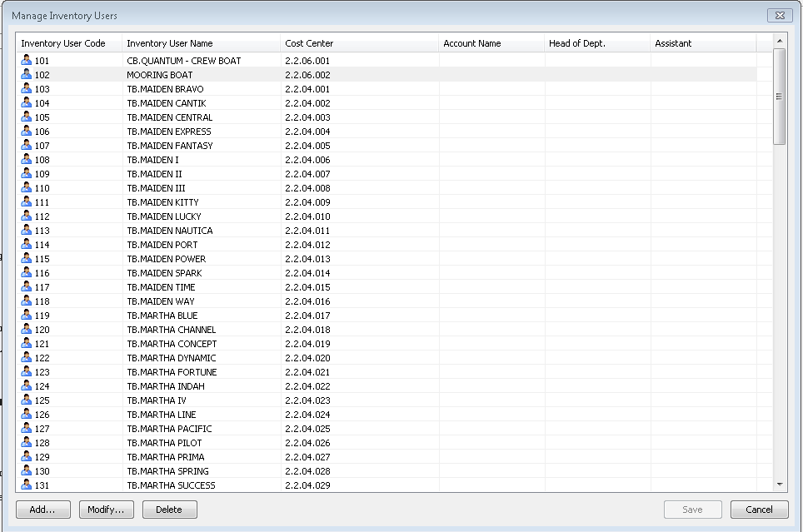Click the user icon next to code 114
Image resolution: width=803 pixels, height=532 pixels.
(27, 245)
